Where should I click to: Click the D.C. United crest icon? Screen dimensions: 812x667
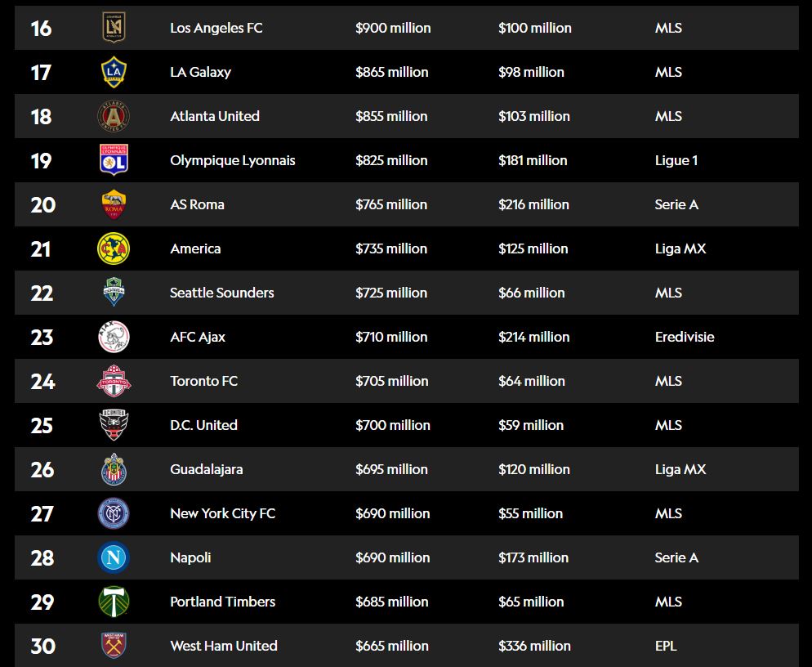coord(114,425)
